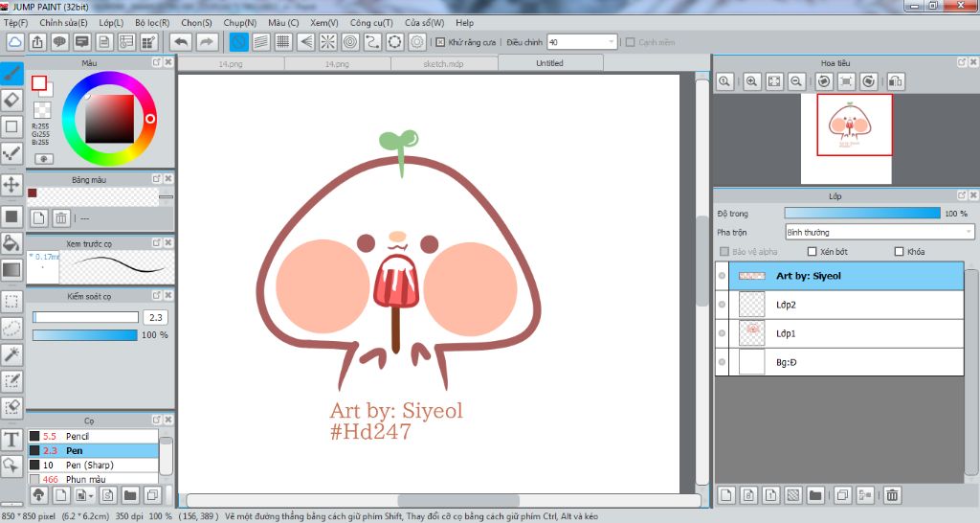Open the Tệp(F) menu
The height and width of the screenshot is (523, 980).
[15, 23]
